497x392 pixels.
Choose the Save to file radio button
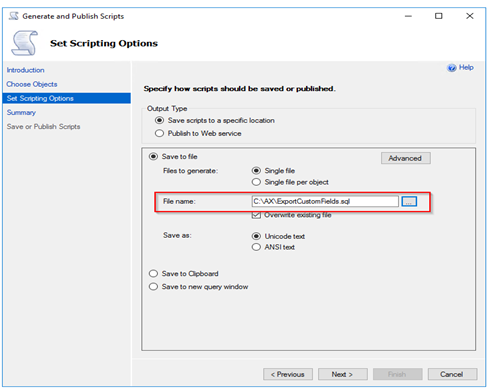pos(153,156)
